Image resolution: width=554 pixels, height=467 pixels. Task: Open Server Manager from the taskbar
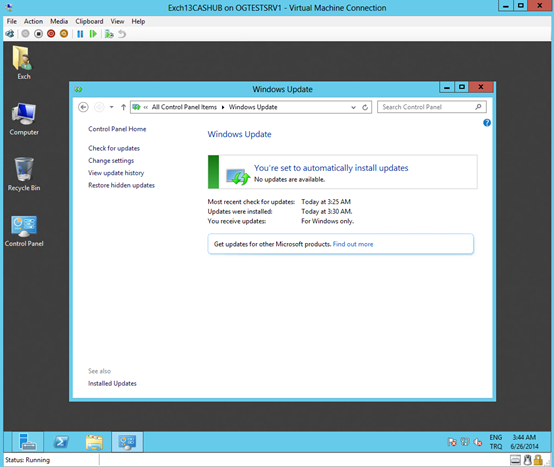pos(27,442)
